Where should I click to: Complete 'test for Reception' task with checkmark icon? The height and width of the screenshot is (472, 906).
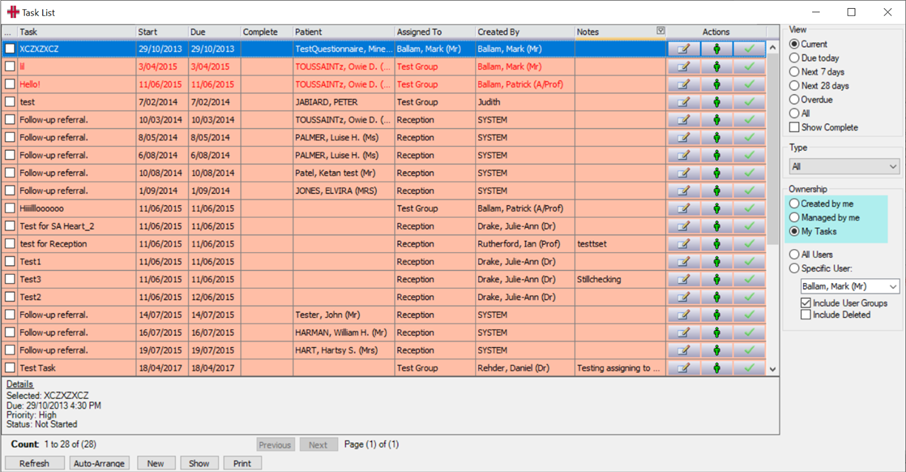coord(749,244)
